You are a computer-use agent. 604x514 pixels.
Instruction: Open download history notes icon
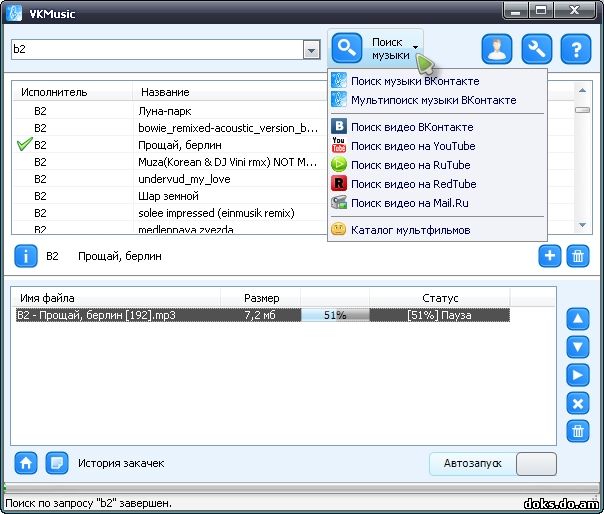(x=57, y=463)
